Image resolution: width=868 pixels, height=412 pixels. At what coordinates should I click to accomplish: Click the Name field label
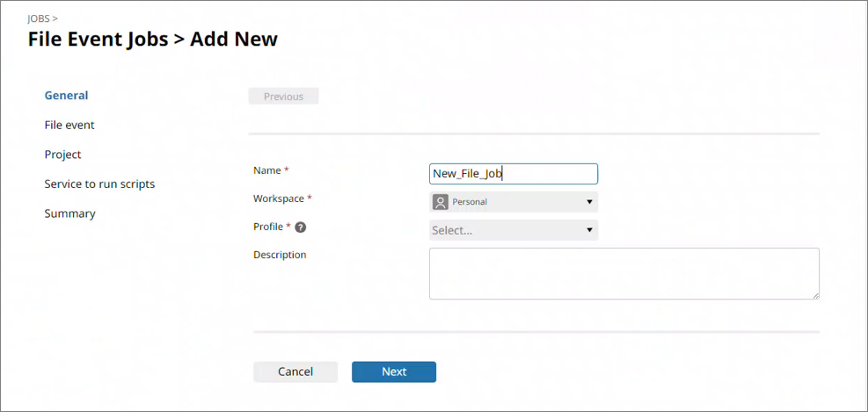[x=267, y=170]
